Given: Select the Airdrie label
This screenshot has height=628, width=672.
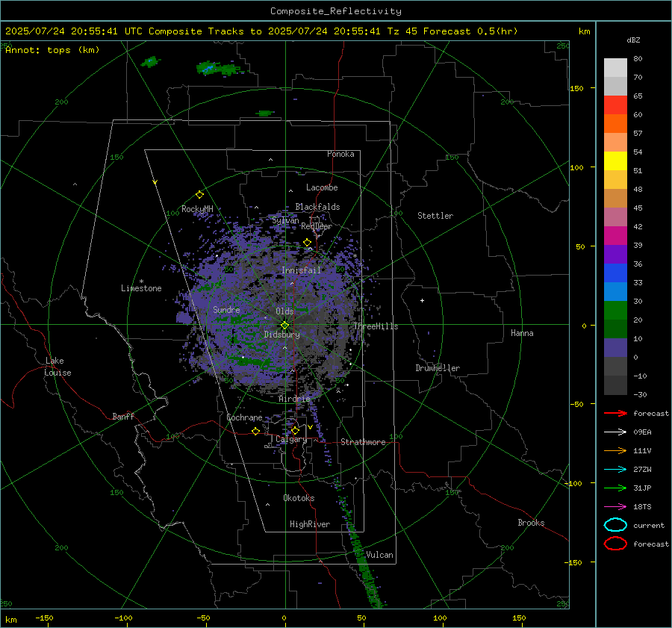Looking at the screenshot, I should [x=294, y=399].
